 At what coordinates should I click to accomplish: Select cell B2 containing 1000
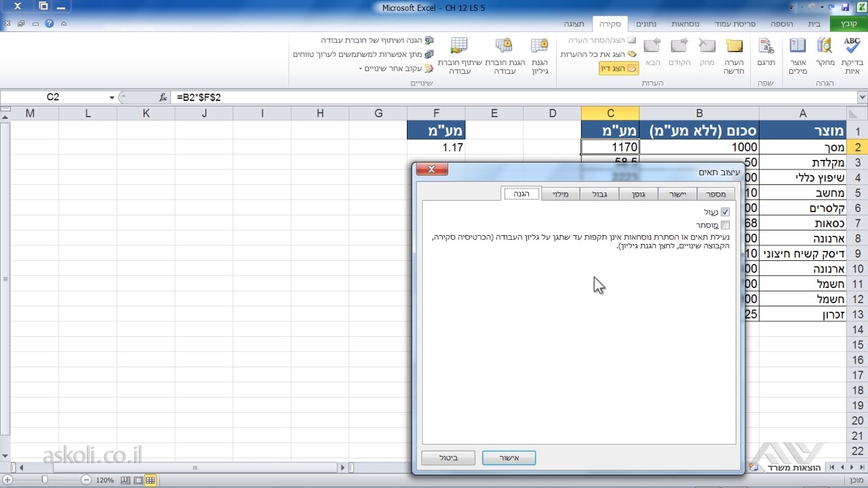click(x=698, y=147)
